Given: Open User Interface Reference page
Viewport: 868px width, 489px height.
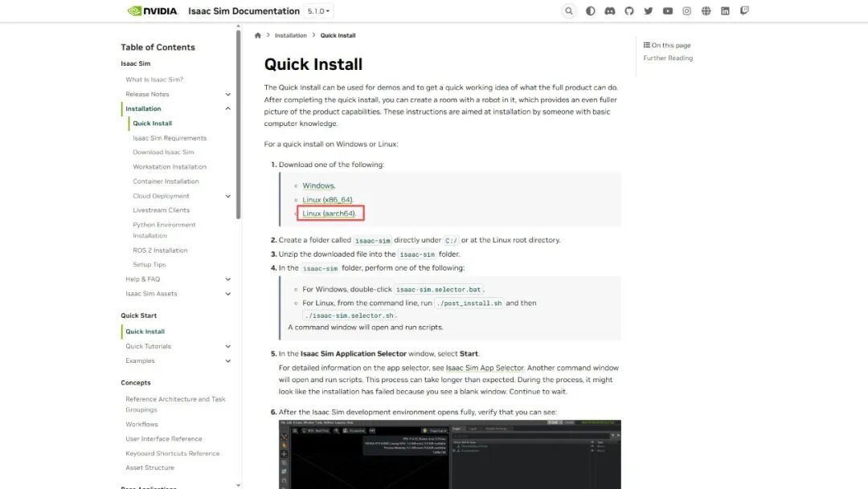Looking at the screenshot, I should click(x=163, y=439).
